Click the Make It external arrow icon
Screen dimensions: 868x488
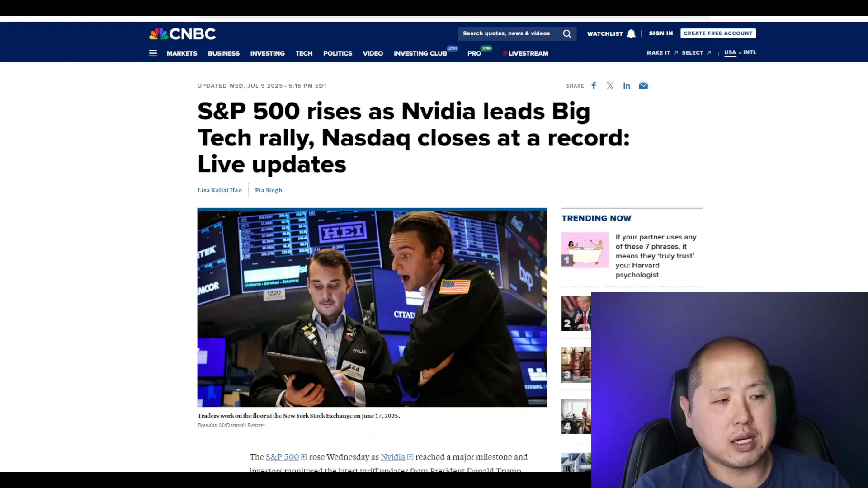click(x=676, y=53)
